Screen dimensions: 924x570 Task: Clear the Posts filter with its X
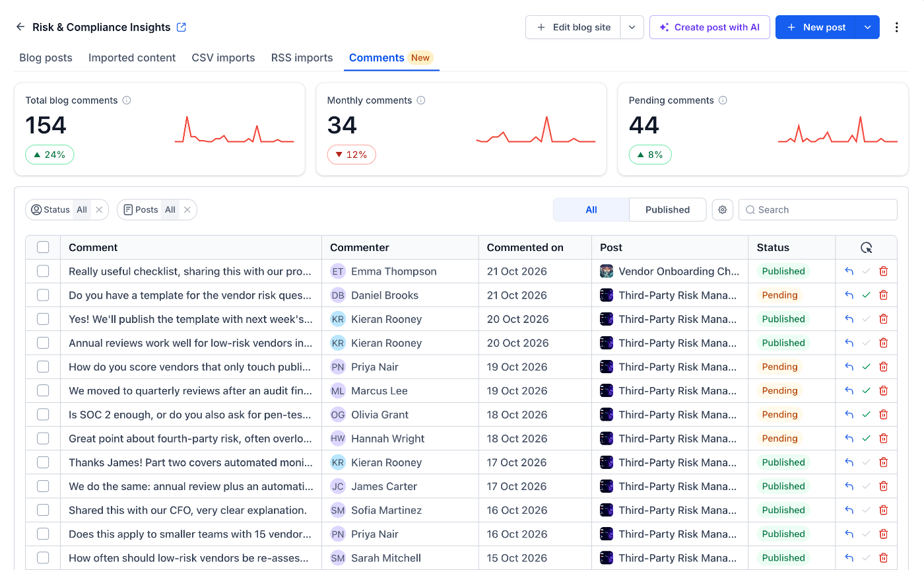(x=187, y=209)
